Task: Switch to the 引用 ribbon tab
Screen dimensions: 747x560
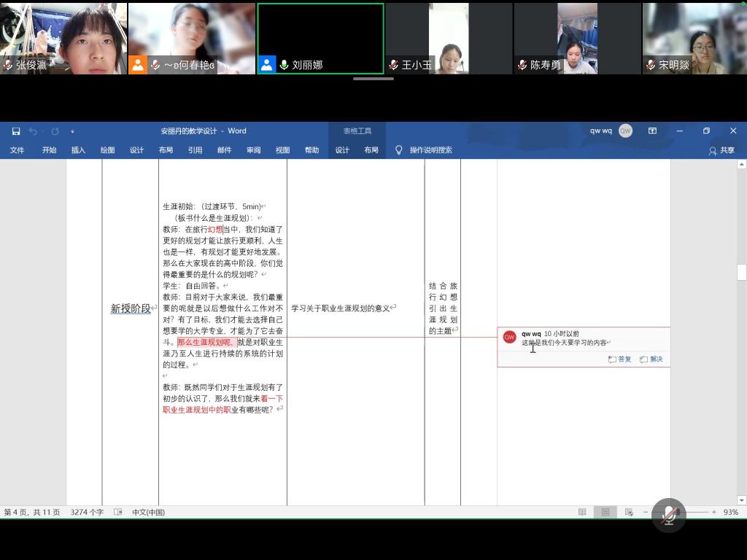Action: click(x=195, y=150)
